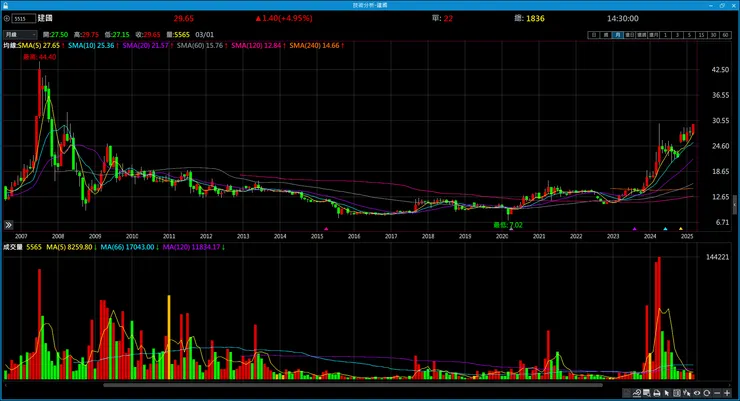Click the first dim icon in bottom toolbar
This screenshot has height=401, width=740.
pos(627,393)
